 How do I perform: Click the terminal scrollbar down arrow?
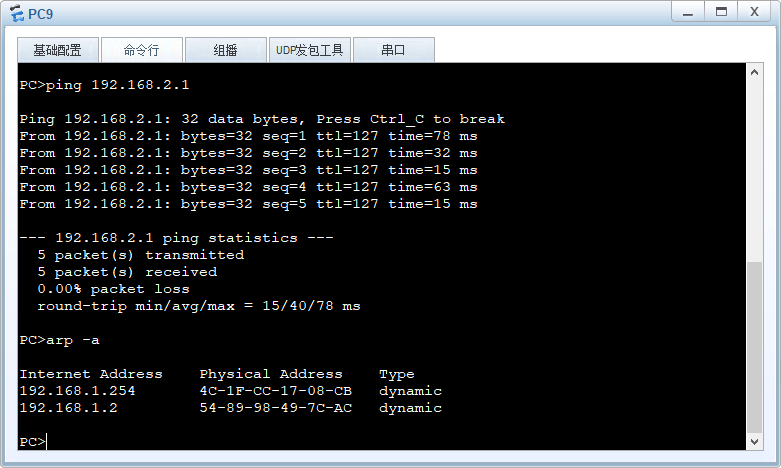click(755, 441)
